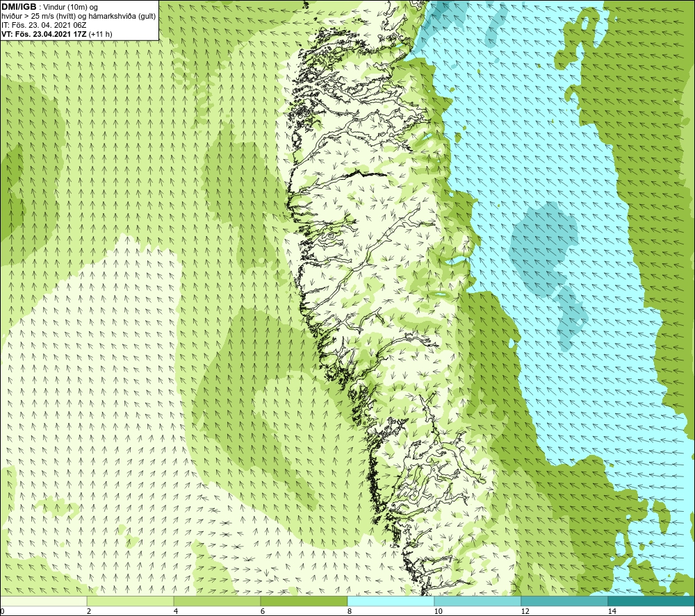Select the 0–2 m/s palest color swatch
The height and width of the screenshot is (616, 695).
coord(43,601)
